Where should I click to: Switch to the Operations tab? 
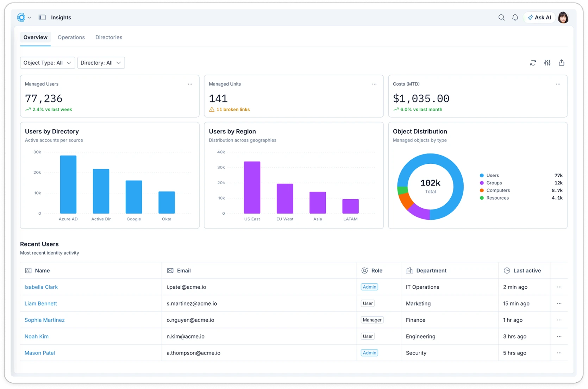tap(71, 37)
